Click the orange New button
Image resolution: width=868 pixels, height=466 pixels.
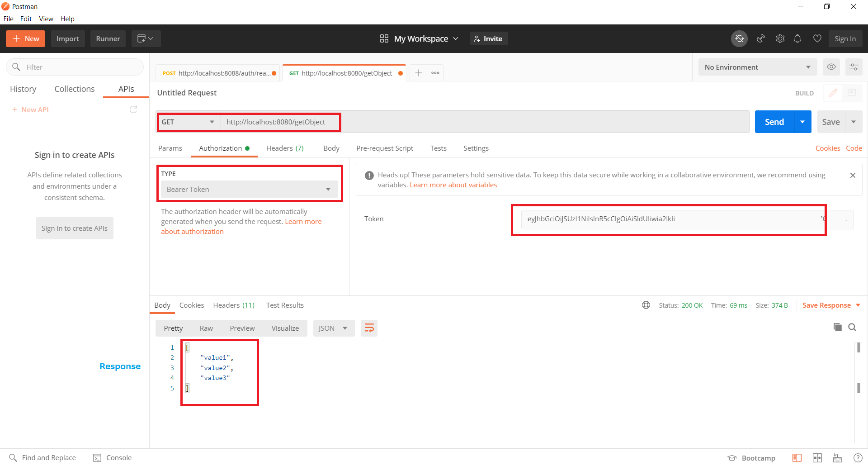coord(26,39)
